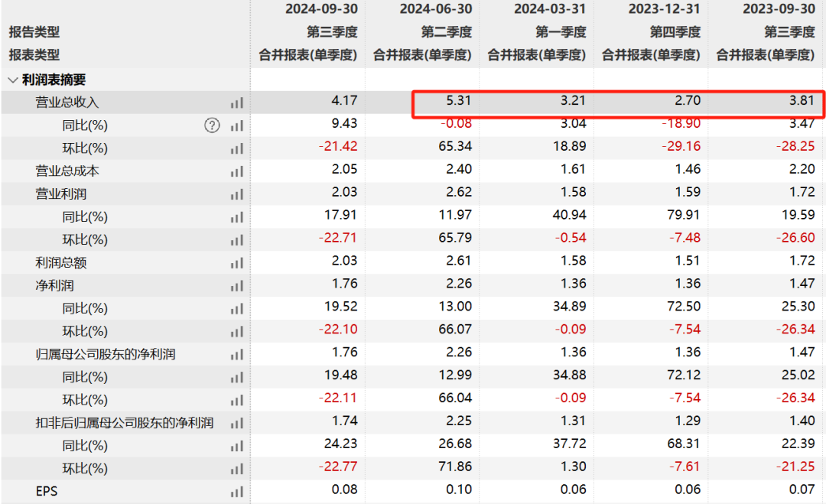
Task: Click the 65.34 环比 cell
Action: [x=455, y=146]
